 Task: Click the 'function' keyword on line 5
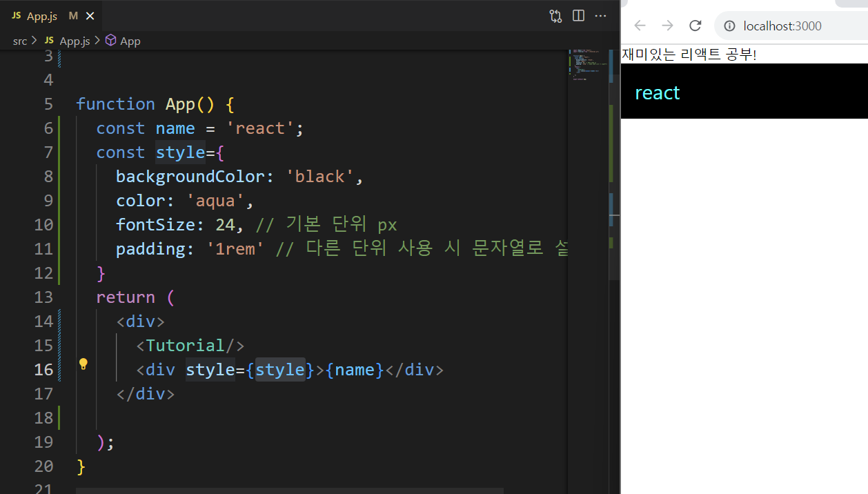coord(115,104)
